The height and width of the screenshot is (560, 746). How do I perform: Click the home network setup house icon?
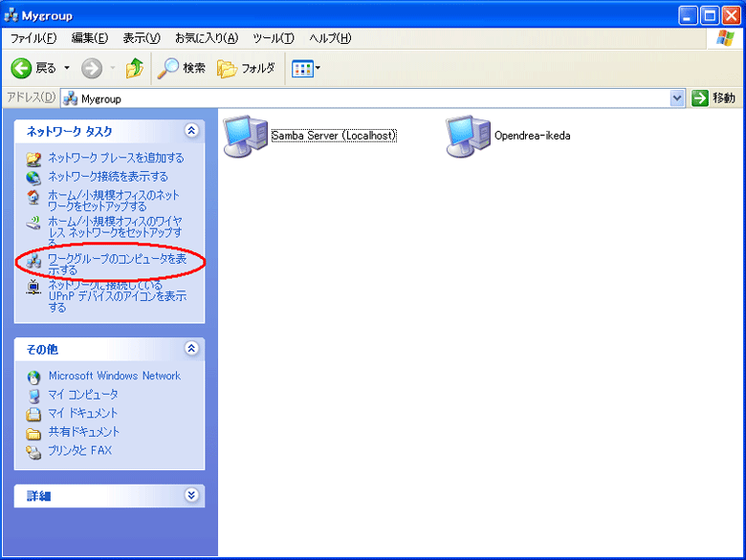pos(33,197)
